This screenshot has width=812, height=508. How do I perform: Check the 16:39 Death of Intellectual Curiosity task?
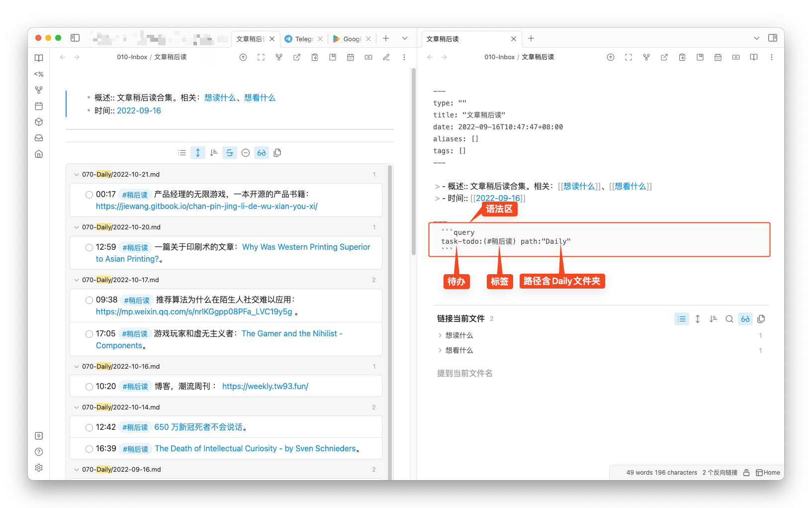89,449
